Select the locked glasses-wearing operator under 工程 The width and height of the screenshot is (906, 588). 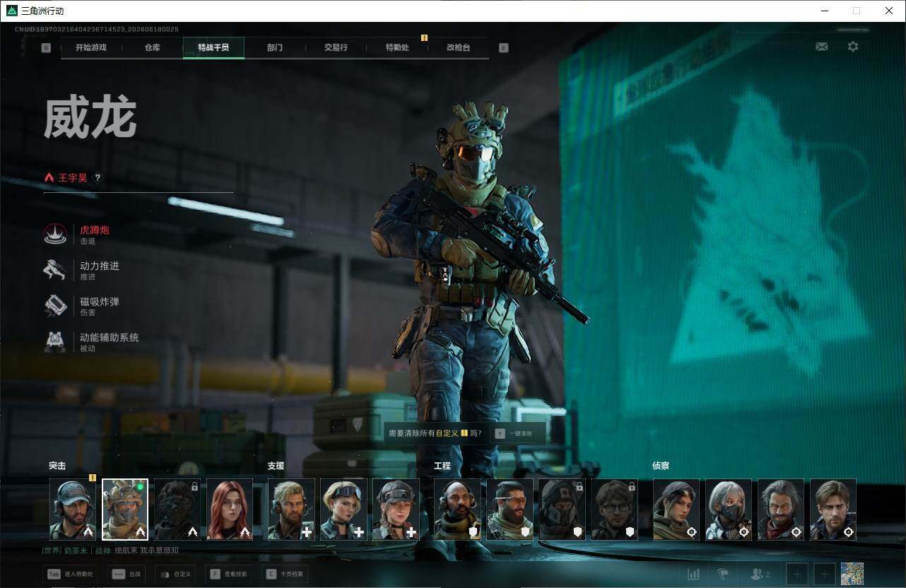(614, 510)
